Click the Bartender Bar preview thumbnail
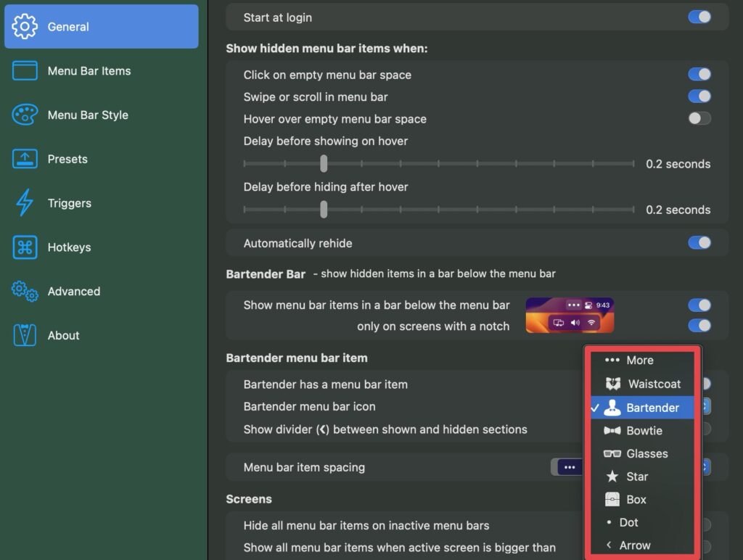This screenshot has height=560, width=743. tap(570, 315)
